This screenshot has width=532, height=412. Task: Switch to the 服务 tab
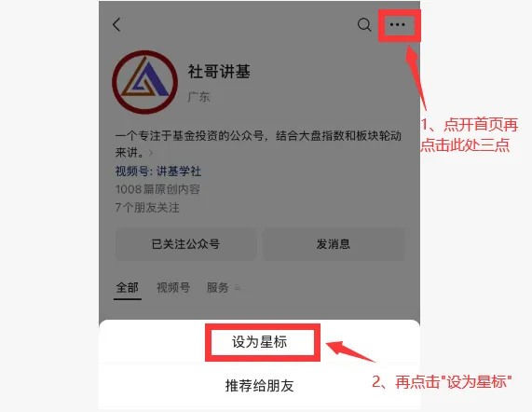pyautogui.click(x=217, y=288)
